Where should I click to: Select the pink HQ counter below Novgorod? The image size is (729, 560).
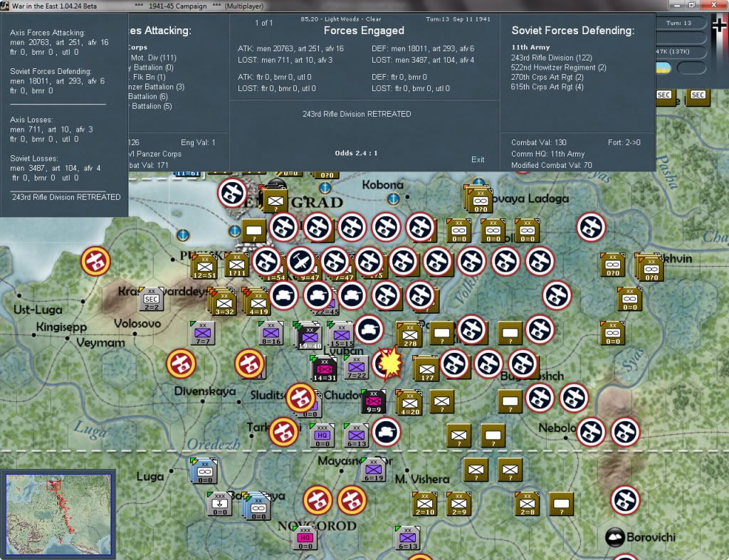click(305, 538)
